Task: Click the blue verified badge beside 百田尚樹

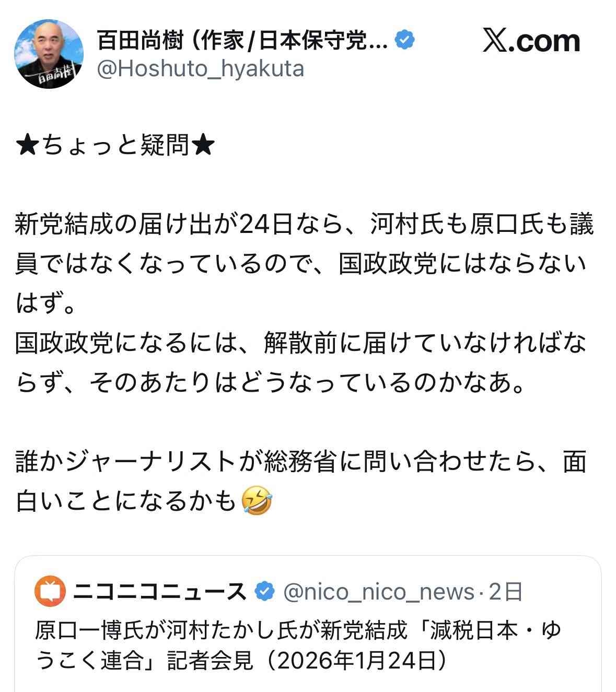Action: click(405, 40)
